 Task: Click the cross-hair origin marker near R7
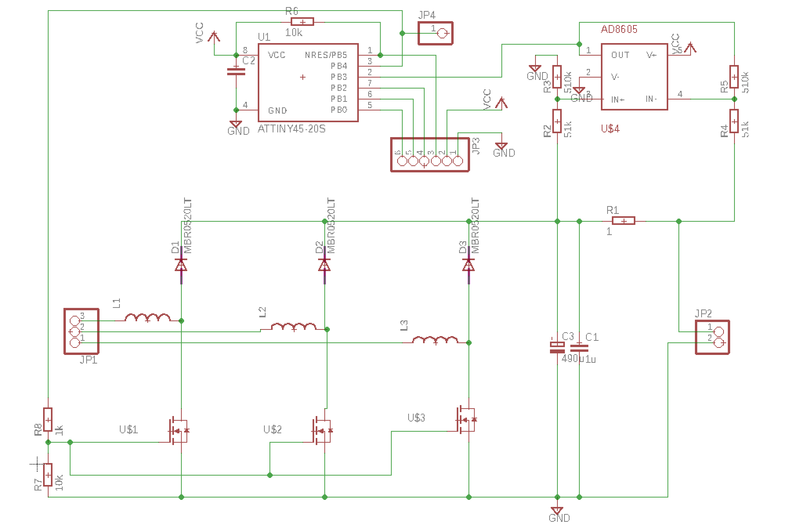click(x=36, y=464)
